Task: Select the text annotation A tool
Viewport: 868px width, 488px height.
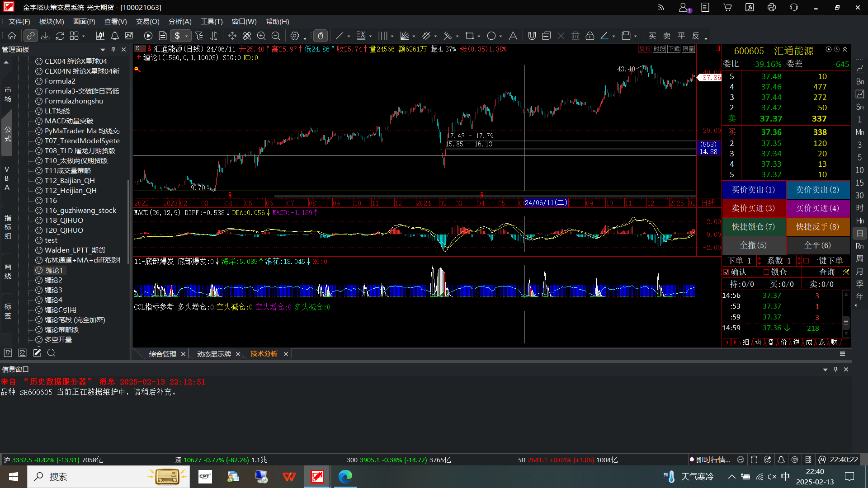Action: pyautogui.click(x=513, y=36)
